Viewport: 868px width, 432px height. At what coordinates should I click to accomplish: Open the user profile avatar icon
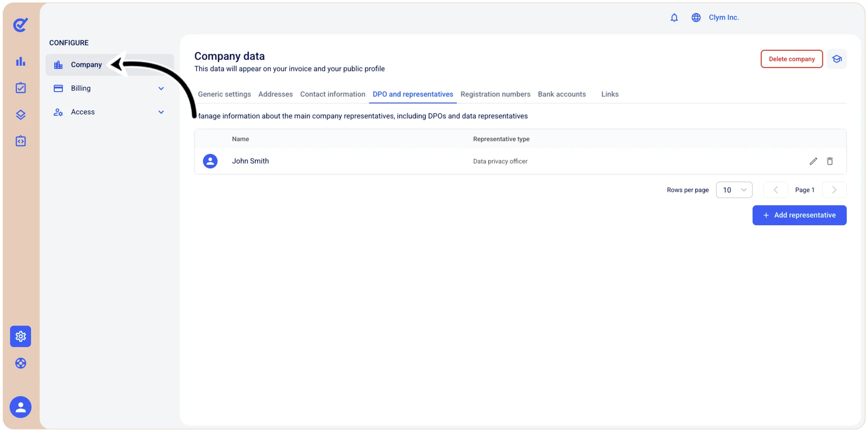pyautogui.click(x=20, y=407)
